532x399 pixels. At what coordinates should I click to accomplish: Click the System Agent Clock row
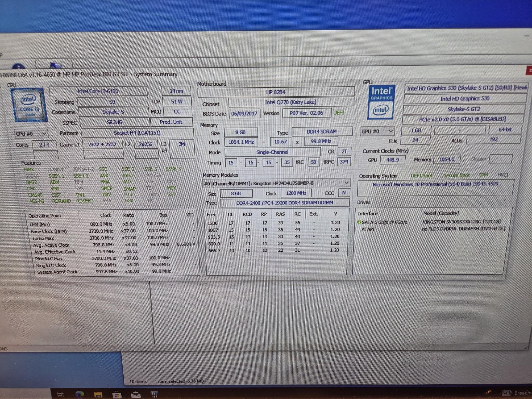117,272
